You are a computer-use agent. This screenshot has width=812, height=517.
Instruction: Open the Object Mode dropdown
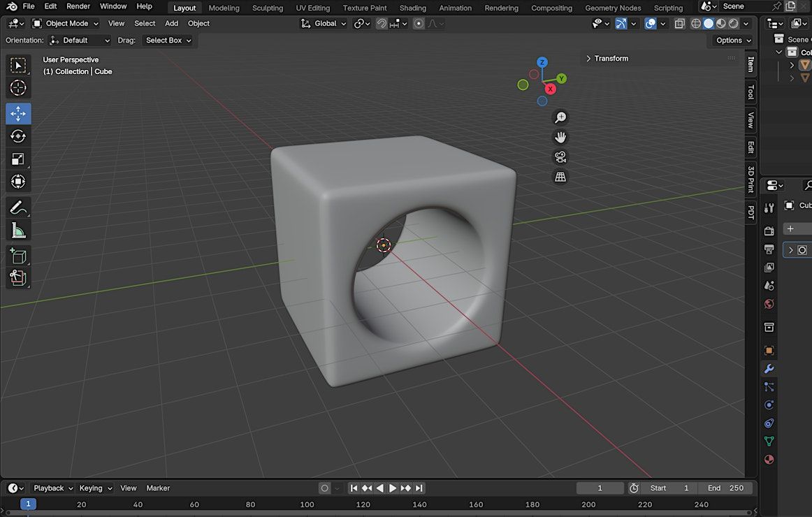pos(66,24)
